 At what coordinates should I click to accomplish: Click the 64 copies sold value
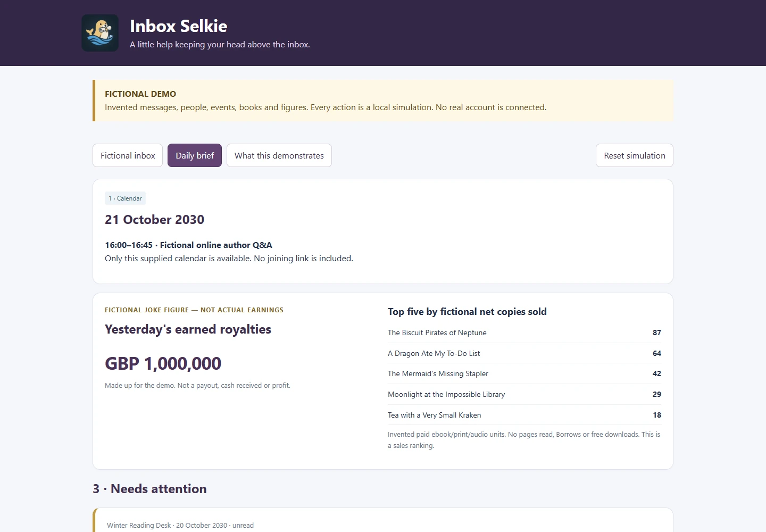pos(657,353)
